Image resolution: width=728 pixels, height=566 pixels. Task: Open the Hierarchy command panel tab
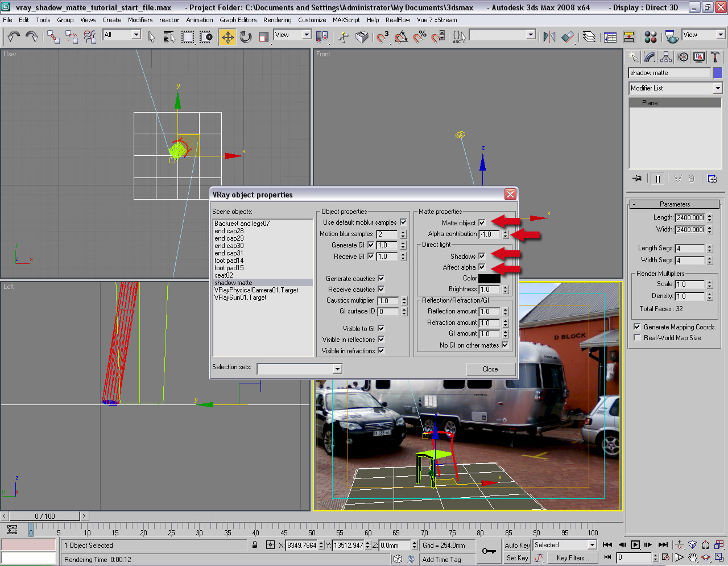pos(666,57)
